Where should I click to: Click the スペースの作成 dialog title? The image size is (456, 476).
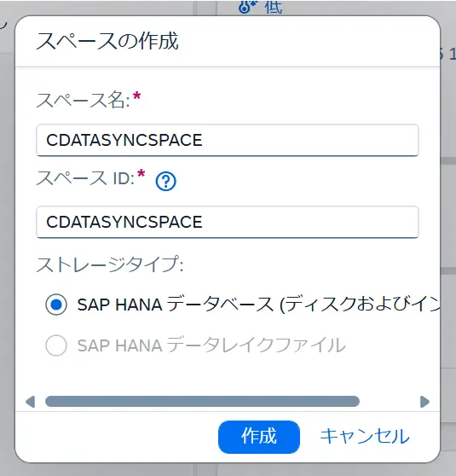click(107, 41)
